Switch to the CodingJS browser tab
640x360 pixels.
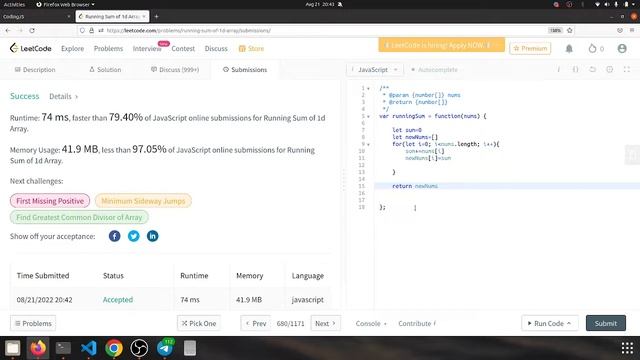click(x=36, y=16)
